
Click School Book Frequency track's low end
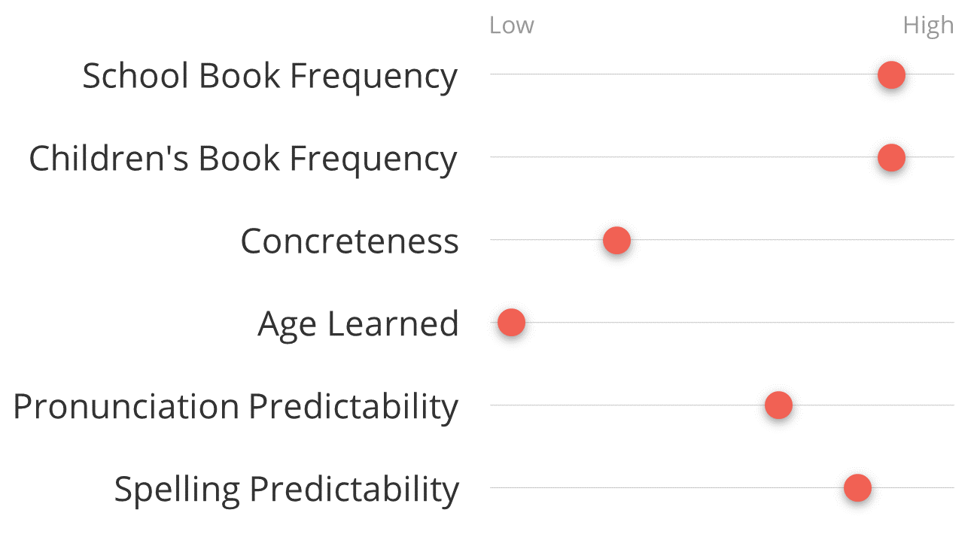pyautogui.click(x=492, y=74)
